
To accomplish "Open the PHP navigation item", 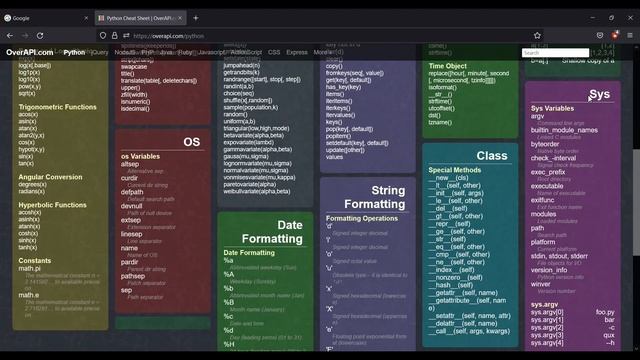I will (147, 52).
